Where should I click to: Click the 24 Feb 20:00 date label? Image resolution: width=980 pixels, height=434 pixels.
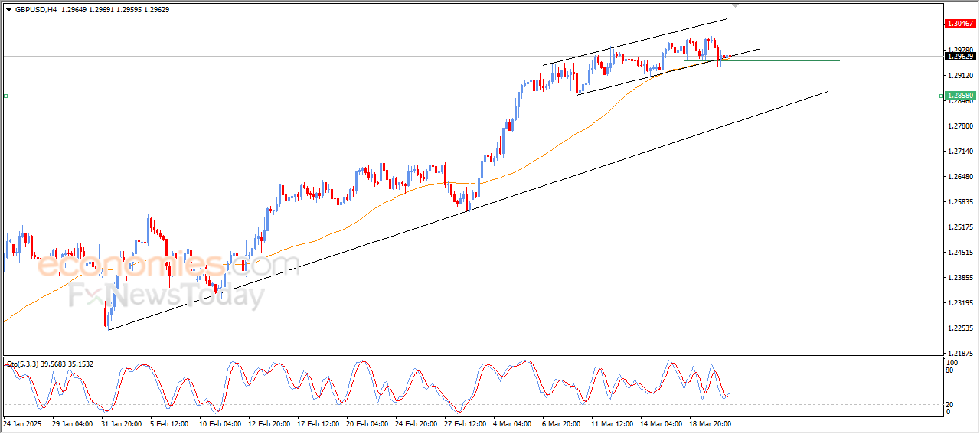pos(414,423)
